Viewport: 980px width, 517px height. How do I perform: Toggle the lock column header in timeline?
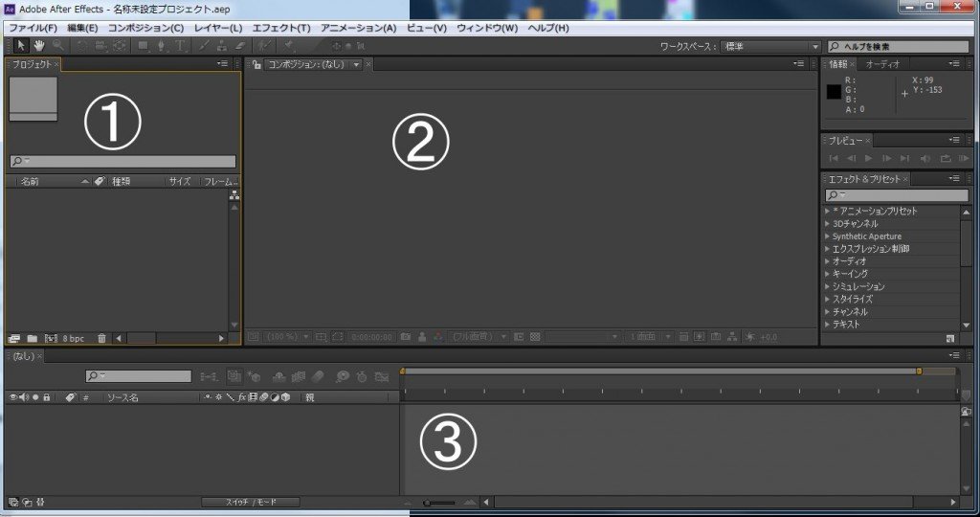pyautogui.click(x=46, y=397)
